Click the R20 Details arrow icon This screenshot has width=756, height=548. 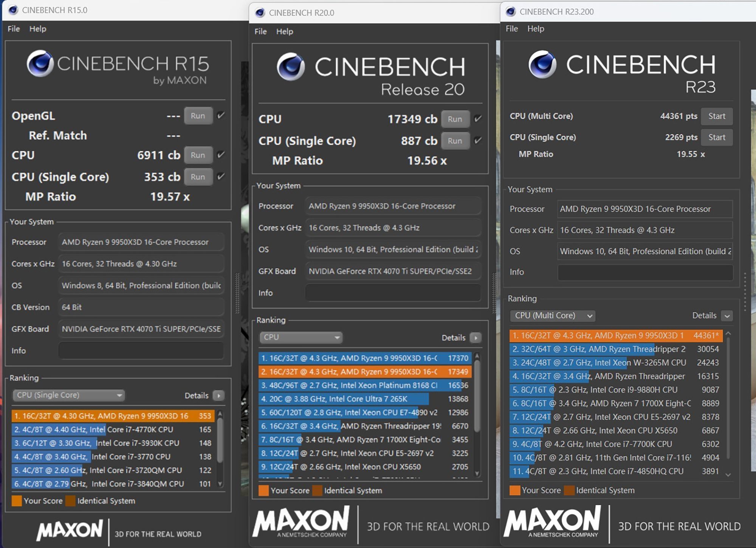coord(476,338)
